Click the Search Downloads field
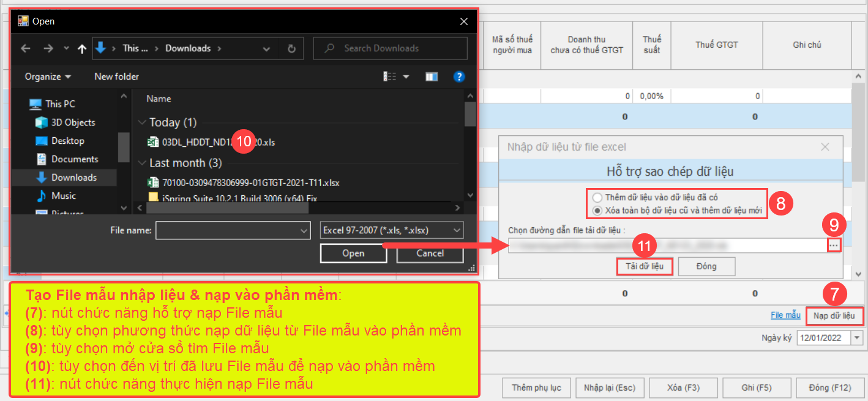Screen dimensions: 868x401 (390, 48)
